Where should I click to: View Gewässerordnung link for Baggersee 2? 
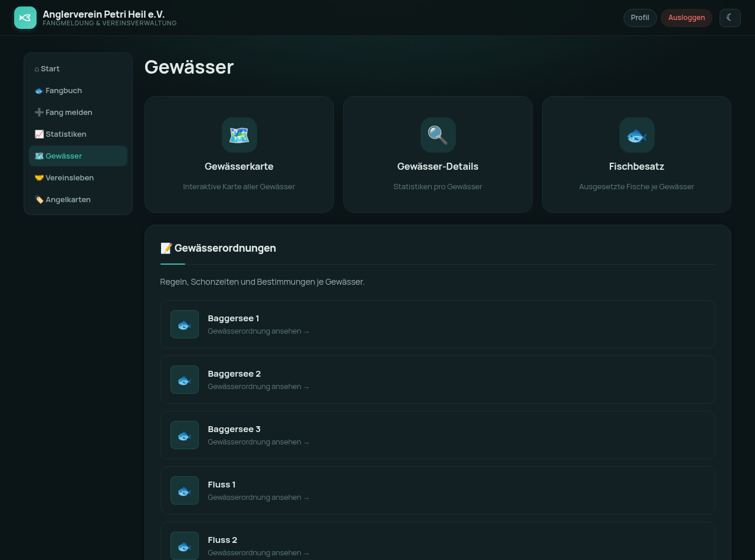pyautogui.click(x=258, y=387)
